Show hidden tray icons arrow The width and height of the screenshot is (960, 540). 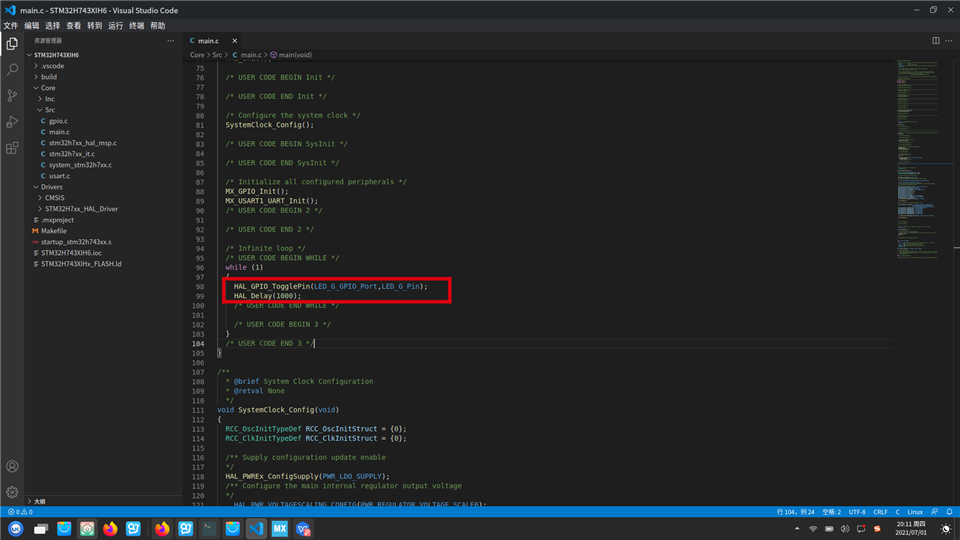(x=797, y=529)
